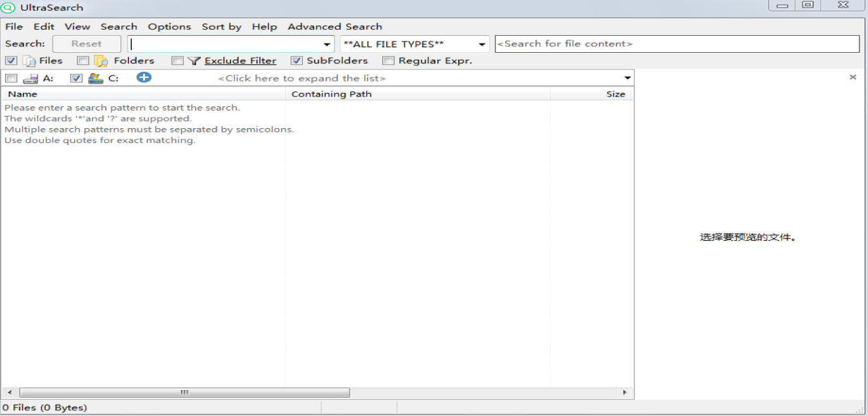Click the Exclude Filter link
This screenshot has width=868, height=416.
pos(240,61)
